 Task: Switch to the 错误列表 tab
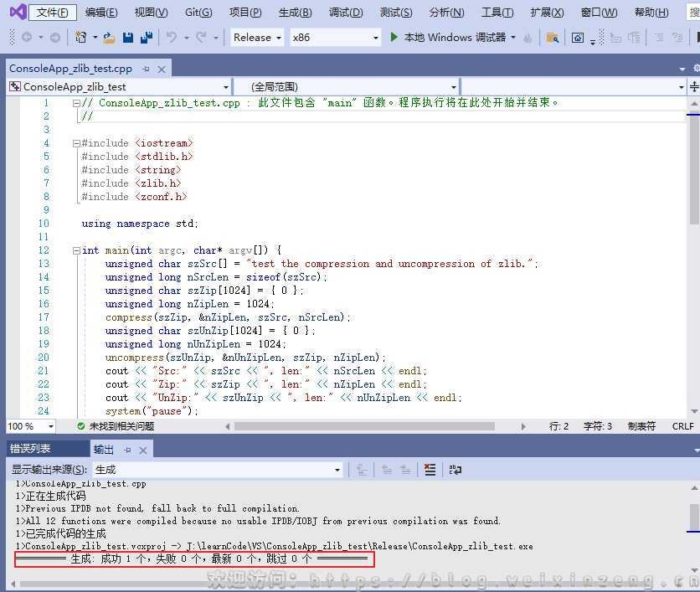[30, 450]
